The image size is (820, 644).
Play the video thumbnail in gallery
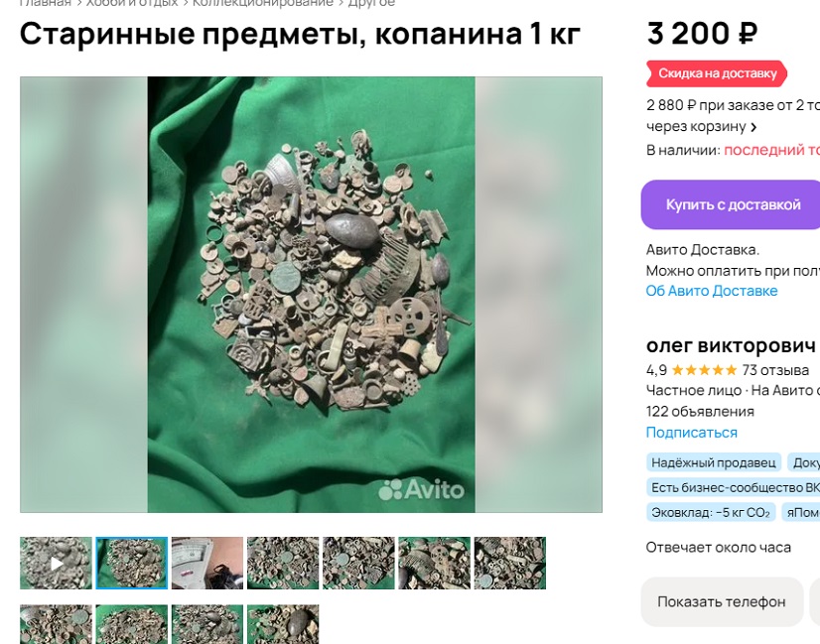[x=56, y=563]
